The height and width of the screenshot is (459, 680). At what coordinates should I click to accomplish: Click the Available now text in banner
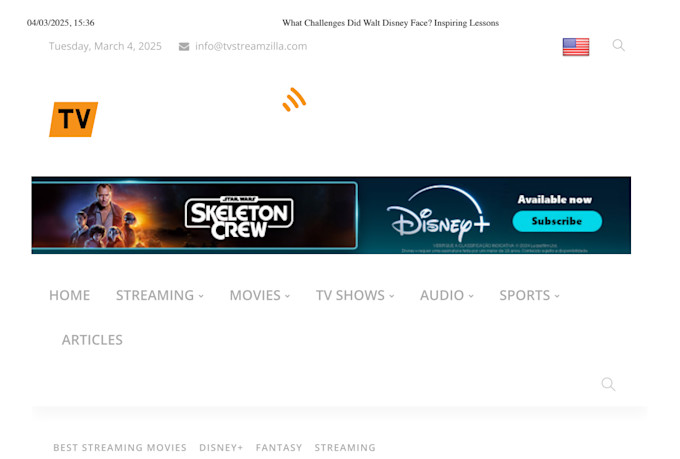point(555,200)
